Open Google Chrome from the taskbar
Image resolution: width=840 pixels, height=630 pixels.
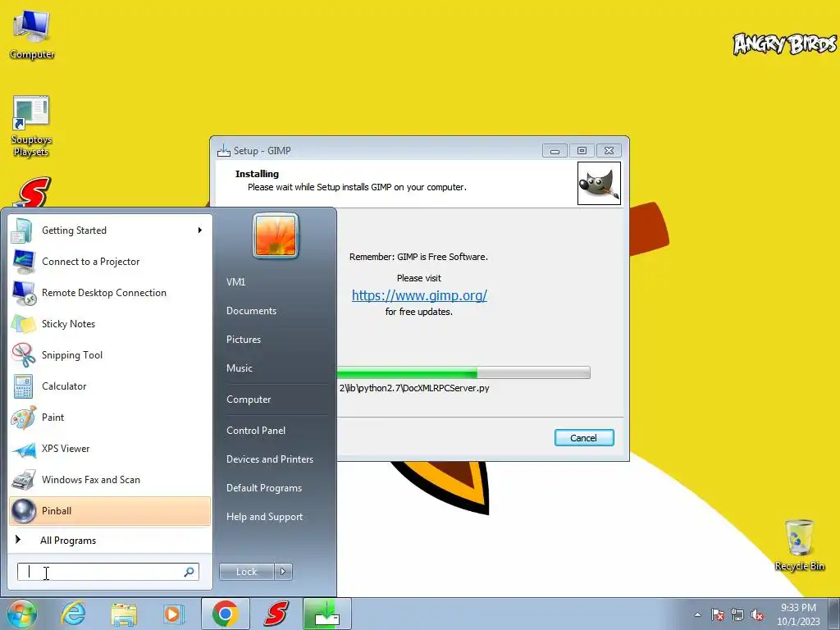[226, 614]
